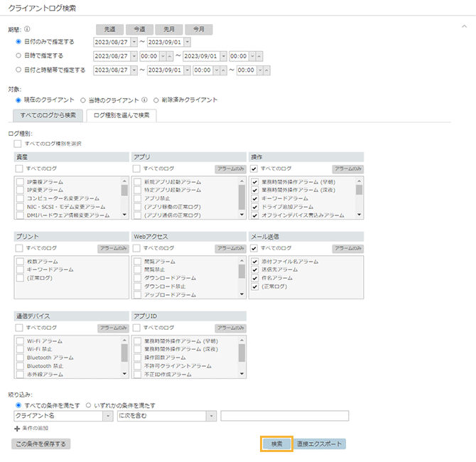Open start date dropdown in 日時で指定する row

(134, 56)
